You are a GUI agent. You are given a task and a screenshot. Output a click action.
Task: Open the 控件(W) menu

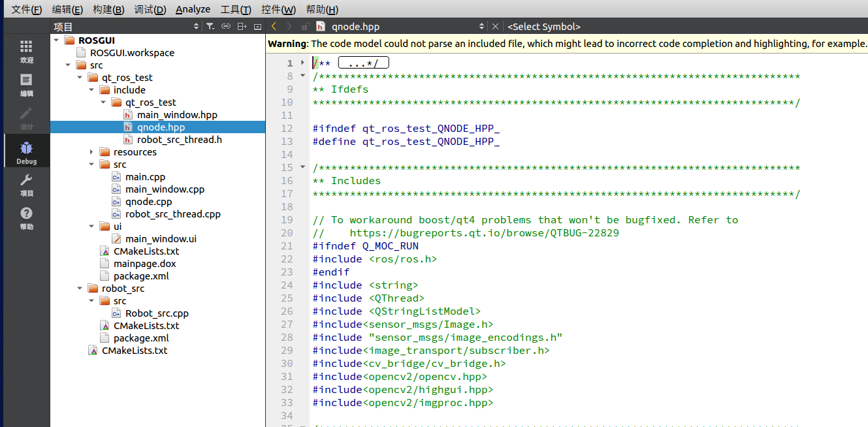278,9
